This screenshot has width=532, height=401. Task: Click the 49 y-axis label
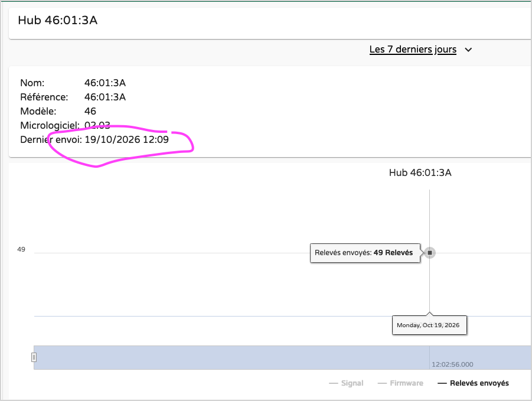21,249
